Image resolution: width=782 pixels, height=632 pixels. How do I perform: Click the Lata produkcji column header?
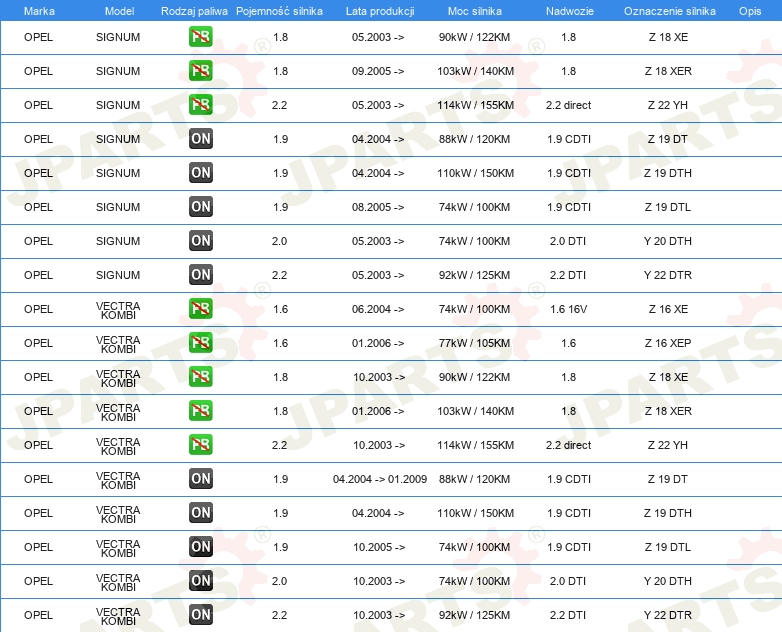point(380,11)
